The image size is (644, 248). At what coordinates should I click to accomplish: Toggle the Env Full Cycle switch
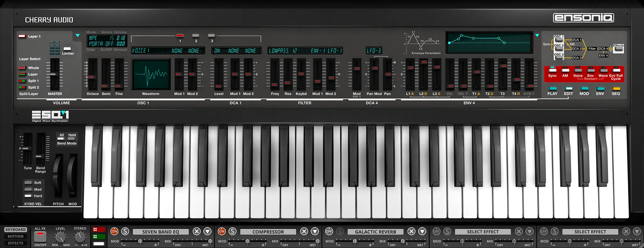[x=616, y=70]
